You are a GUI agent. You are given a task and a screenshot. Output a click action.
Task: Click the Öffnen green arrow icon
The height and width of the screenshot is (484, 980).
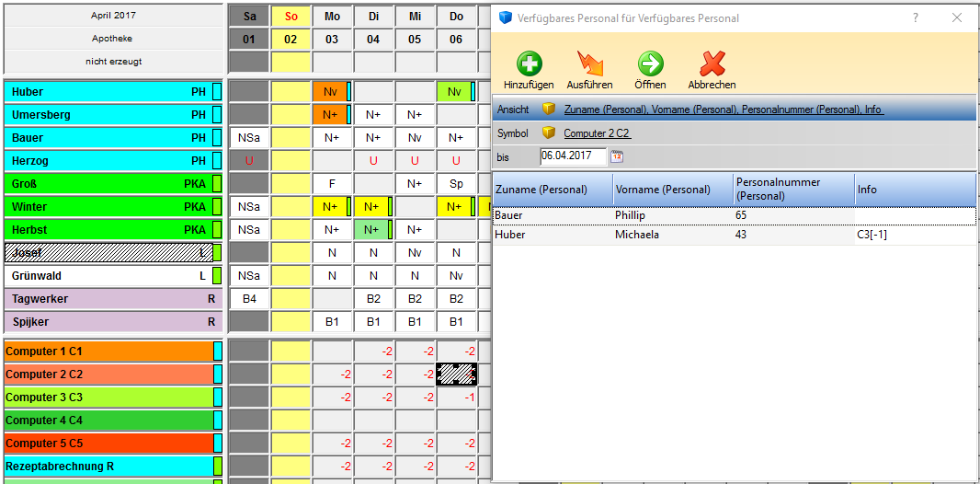(650, 63)
